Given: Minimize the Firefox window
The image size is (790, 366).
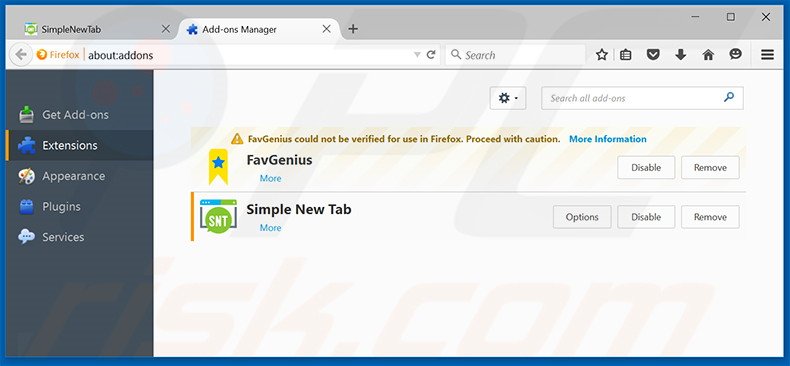Looking at the screenshot, I should point(695,17).
